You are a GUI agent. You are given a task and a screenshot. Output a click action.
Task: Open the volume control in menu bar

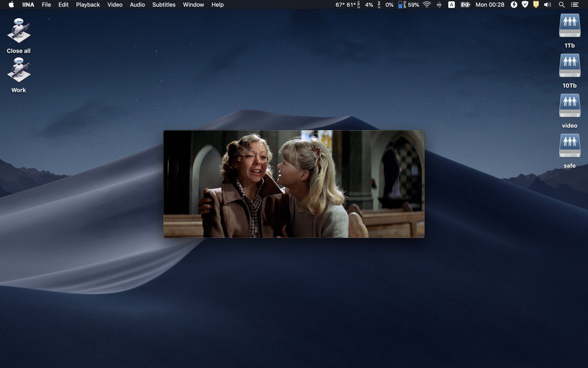[x=547, y=5]
